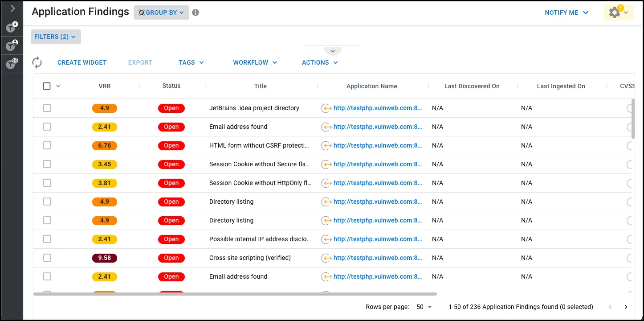Click the asset icon in the JetBrains .idea row
Image resolution: width=644 pixels, height=321 pixels.
pos(326,108)
